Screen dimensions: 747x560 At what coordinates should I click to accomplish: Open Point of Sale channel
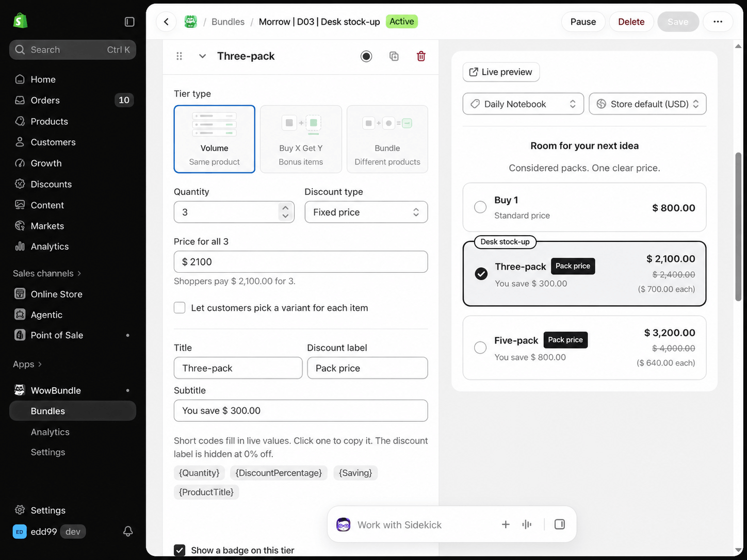(73, 335)
